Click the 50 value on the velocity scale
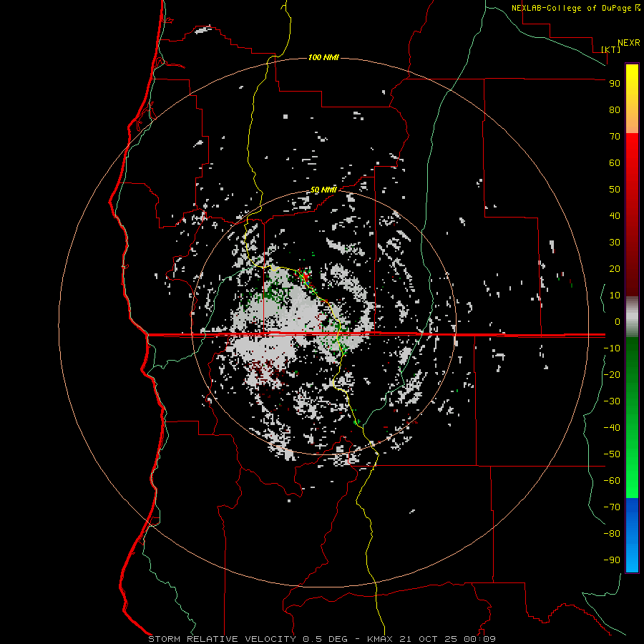Screen dimensions: 644x644 615,190
